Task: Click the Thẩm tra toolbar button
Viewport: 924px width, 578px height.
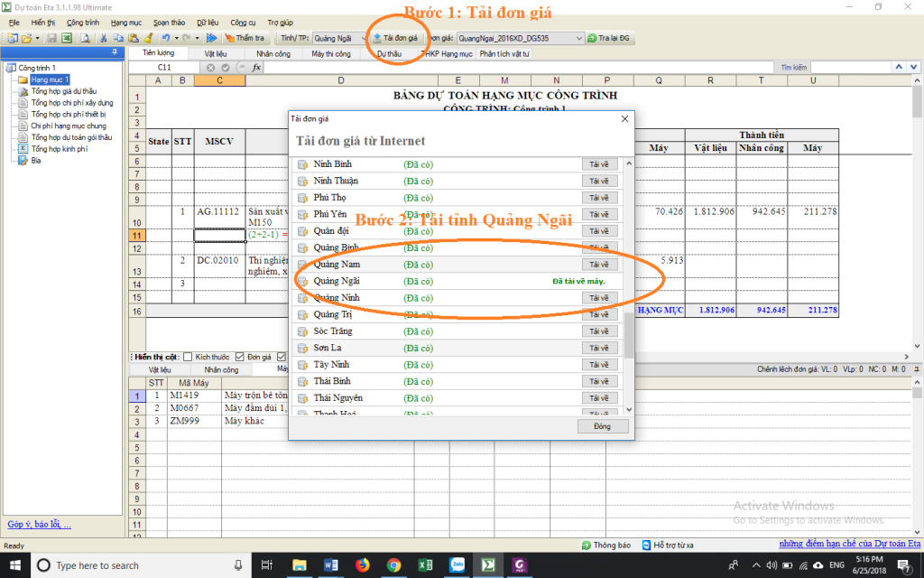Action: click(x=244, y=38)
